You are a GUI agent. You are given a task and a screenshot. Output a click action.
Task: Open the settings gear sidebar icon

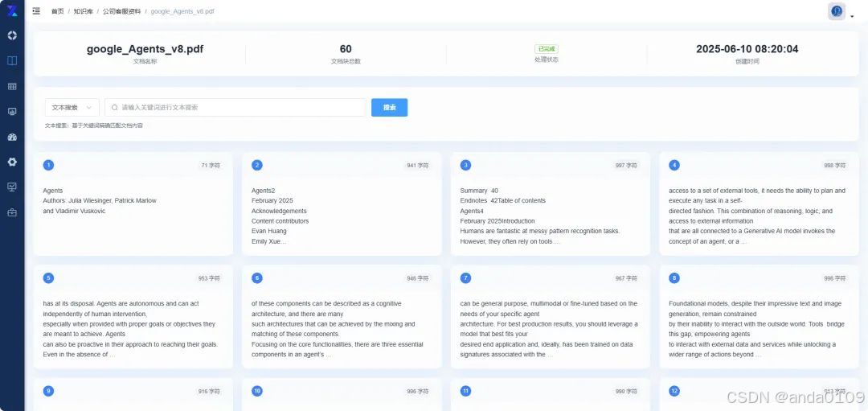12,162
